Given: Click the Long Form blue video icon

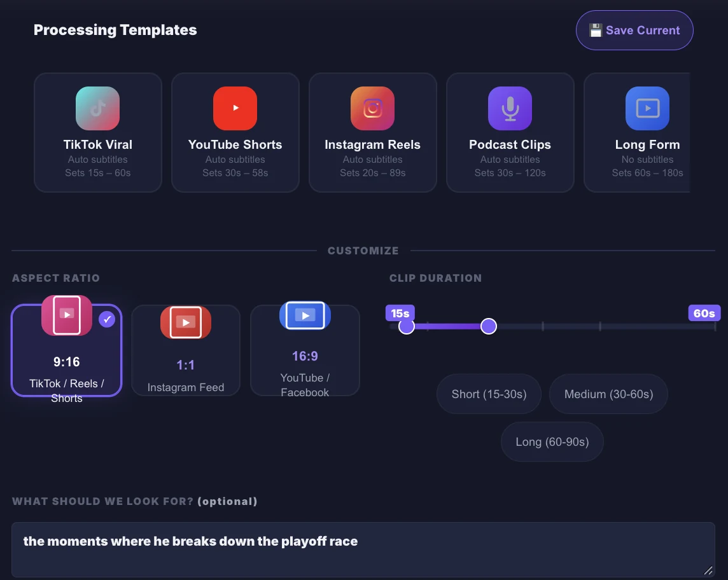Looking at the screenshot, I should coord(647,108).
